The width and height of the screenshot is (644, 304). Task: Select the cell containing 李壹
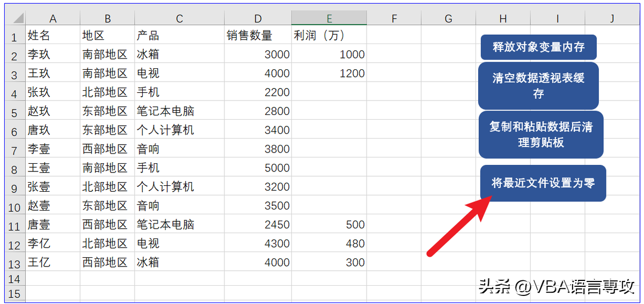tap(53, 149)
